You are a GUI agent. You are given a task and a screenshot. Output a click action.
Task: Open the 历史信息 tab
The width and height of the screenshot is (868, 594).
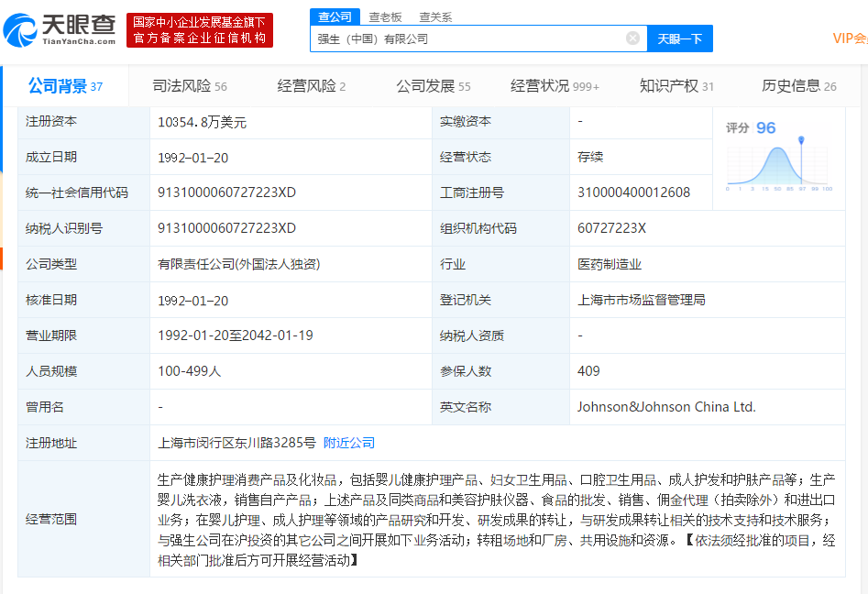pos(799,86)
